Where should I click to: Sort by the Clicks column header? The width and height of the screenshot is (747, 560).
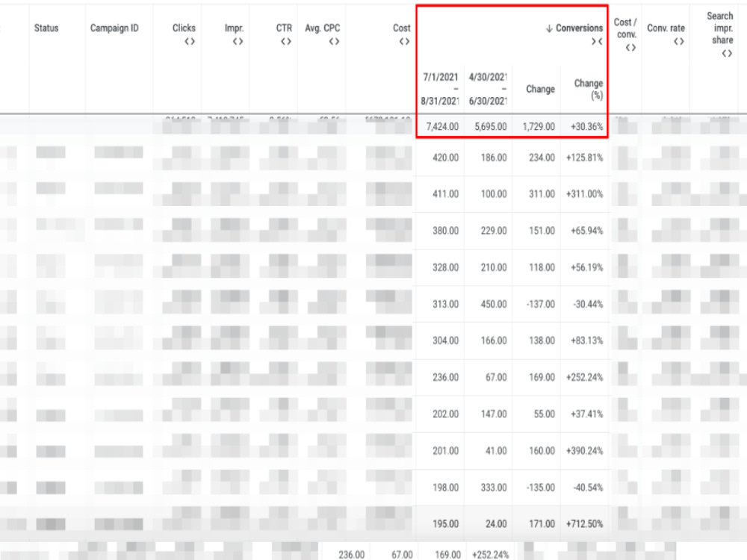click(x=184, y=28)
